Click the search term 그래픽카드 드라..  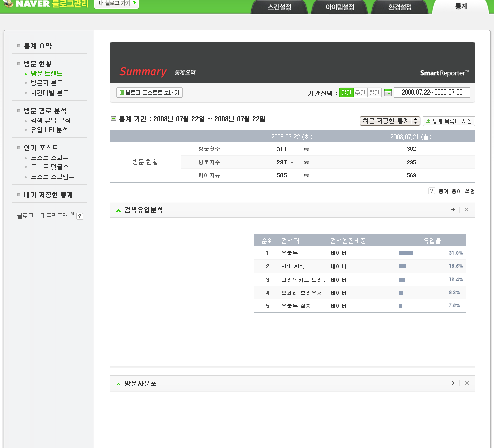303,280
